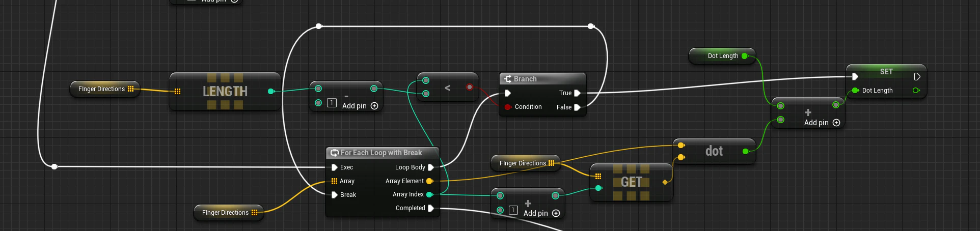Select the Dot Length variable getter node

pos(722,56)
